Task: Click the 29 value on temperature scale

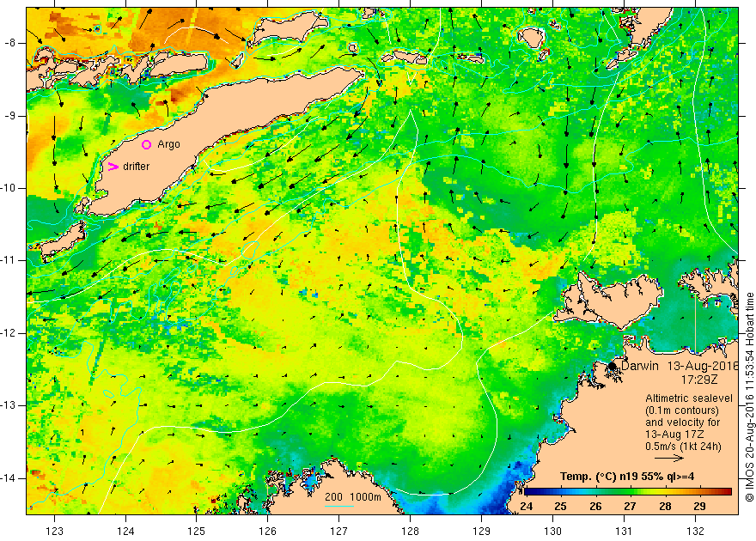Action: [x=699, y=507]
